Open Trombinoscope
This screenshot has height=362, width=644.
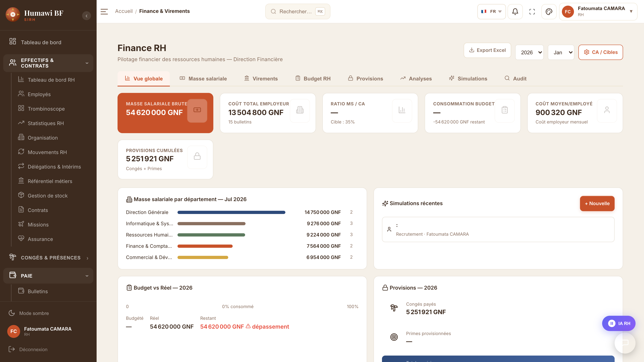46,109
